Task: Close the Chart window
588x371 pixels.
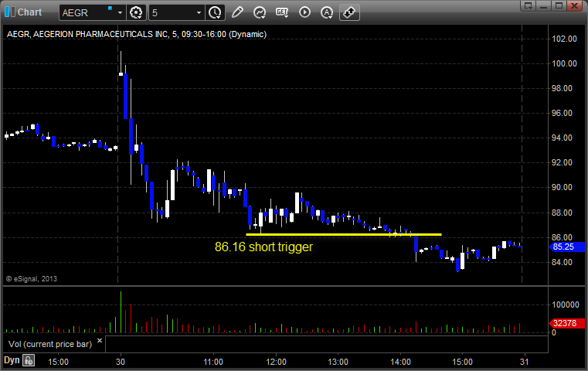Action: (x=575, y=5)
